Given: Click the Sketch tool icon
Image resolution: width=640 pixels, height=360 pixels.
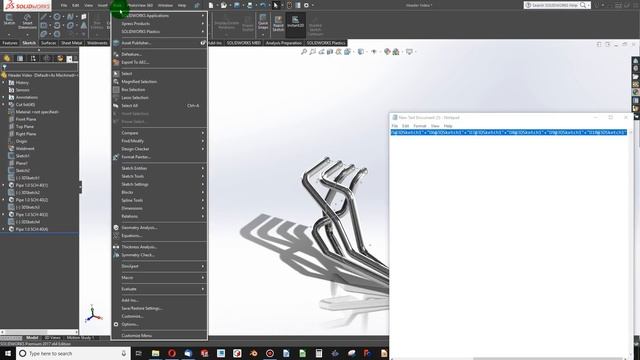Looking at the screenshot, I should click(x=9, y=20).
